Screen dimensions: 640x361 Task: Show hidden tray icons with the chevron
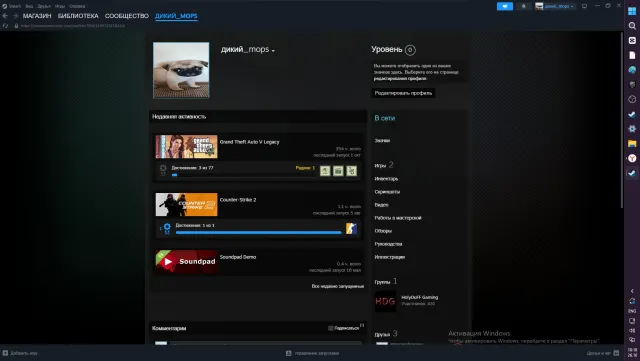click(632, 291)
